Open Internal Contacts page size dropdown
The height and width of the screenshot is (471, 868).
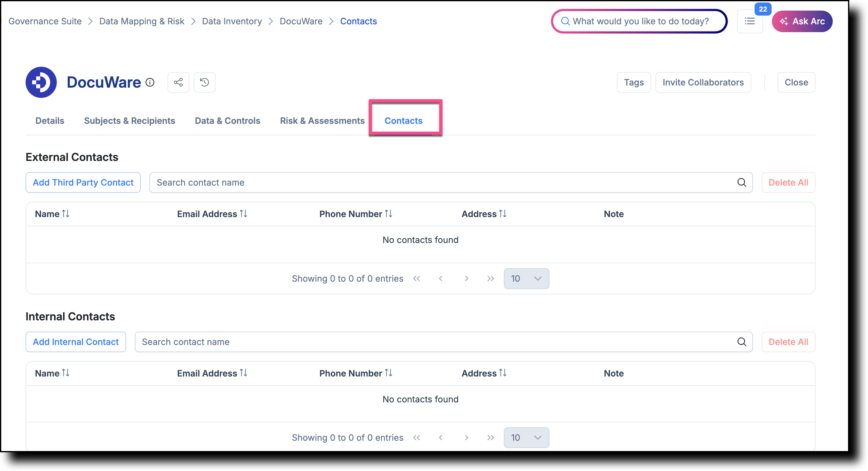pos(526,438)
